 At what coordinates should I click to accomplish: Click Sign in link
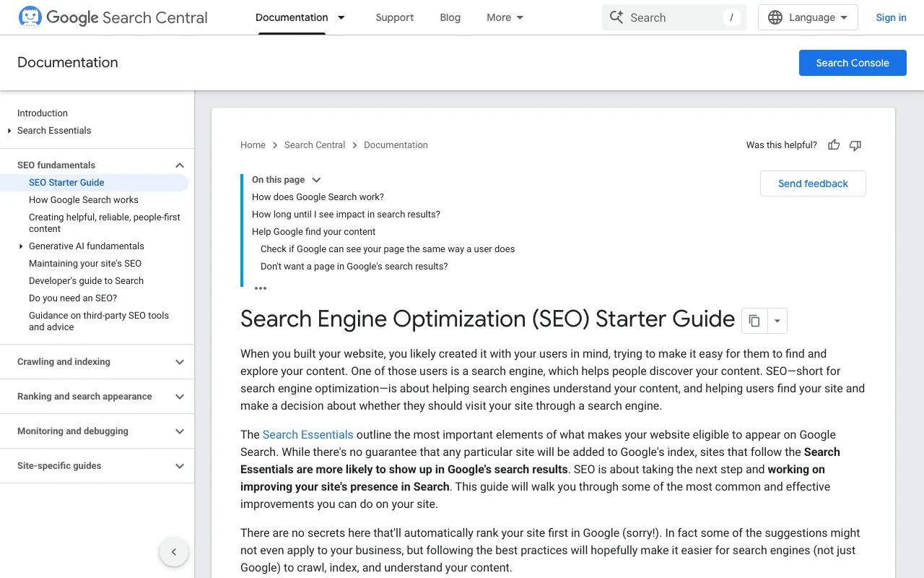(891, 17)
